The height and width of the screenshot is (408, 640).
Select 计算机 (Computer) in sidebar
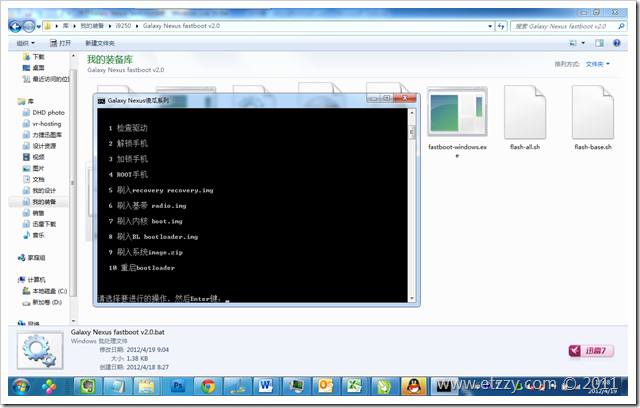click(32, 279)
